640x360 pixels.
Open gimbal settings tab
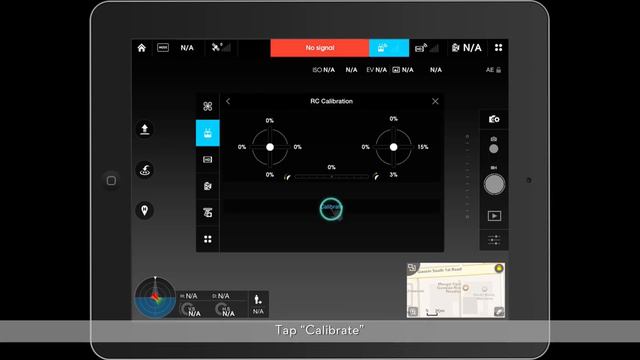208,213
